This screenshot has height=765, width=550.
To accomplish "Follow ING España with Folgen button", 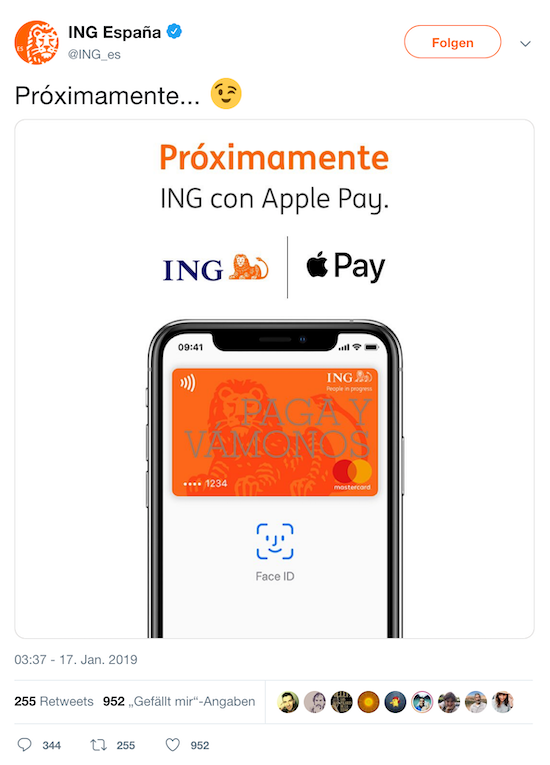I will point(452,42).
